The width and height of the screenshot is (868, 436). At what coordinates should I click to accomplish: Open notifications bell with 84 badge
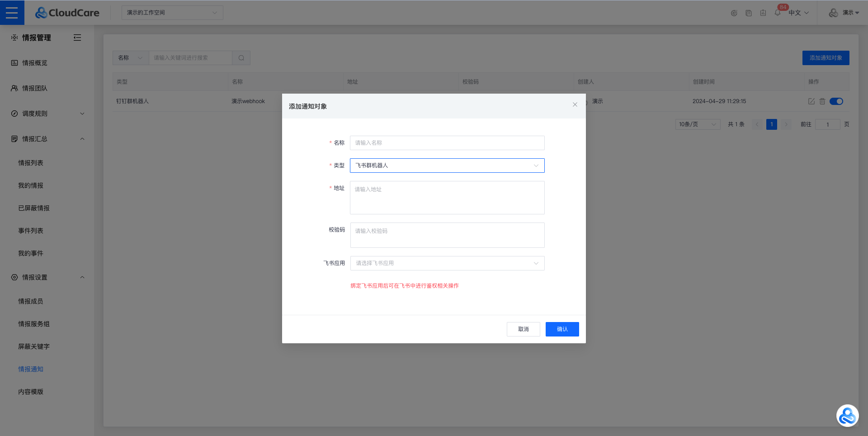coord(777,13)
